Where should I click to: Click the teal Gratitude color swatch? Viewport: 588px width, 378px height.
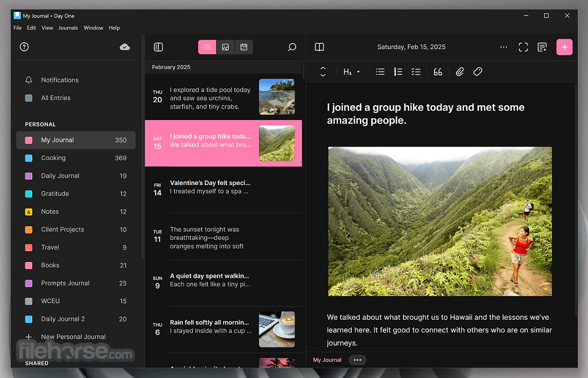pyautogui.click(x=28, y=194)
